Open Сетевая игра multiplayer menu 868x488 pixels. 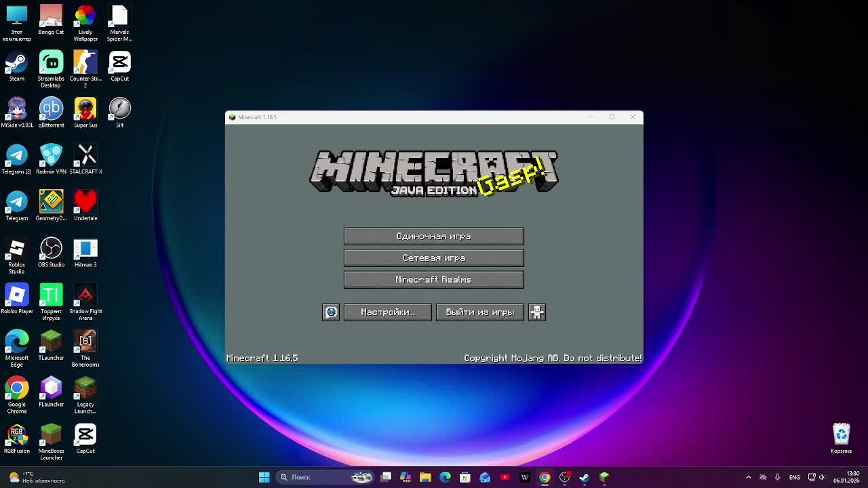click(434, 258)
